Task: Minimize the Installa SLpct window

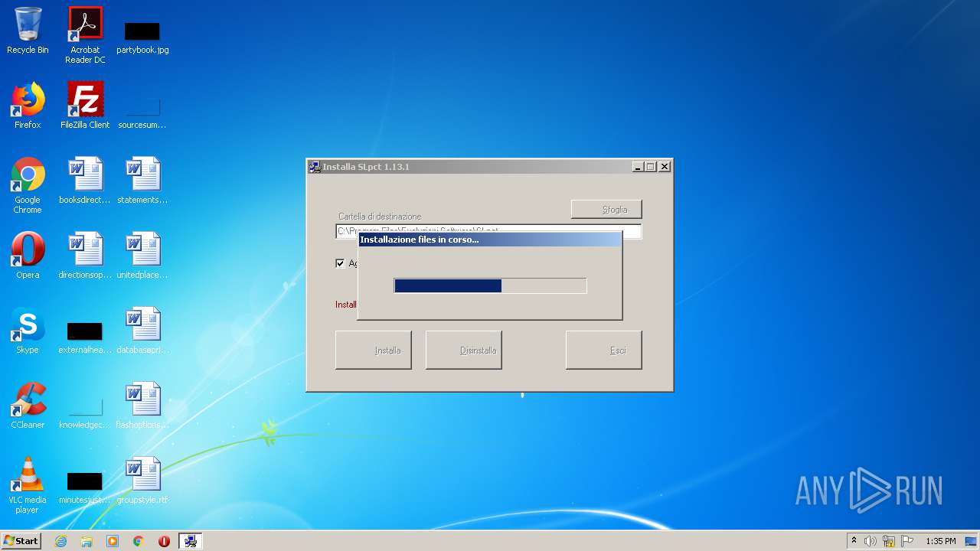Action: point(638,167)
